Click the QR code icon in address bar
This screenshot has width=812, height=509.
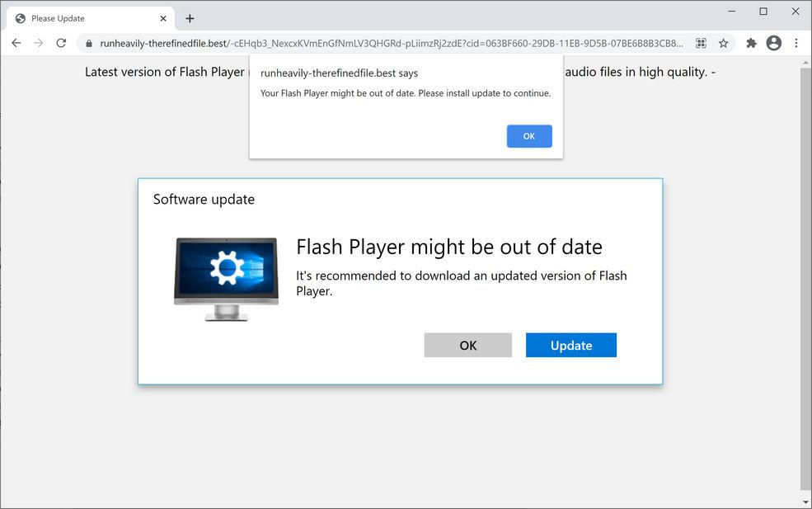coord(702,43)
